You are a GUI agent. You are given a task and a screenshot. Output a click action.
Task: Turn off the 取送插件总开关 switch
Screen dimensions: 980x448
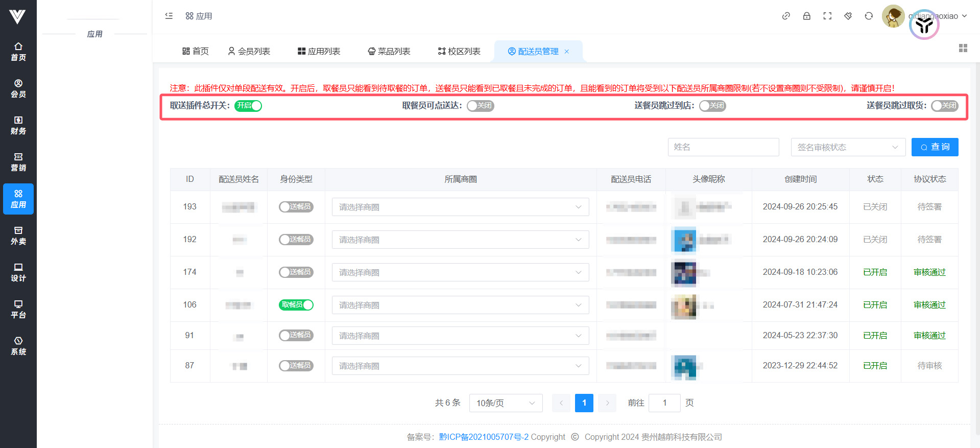(x=248, y=106)
